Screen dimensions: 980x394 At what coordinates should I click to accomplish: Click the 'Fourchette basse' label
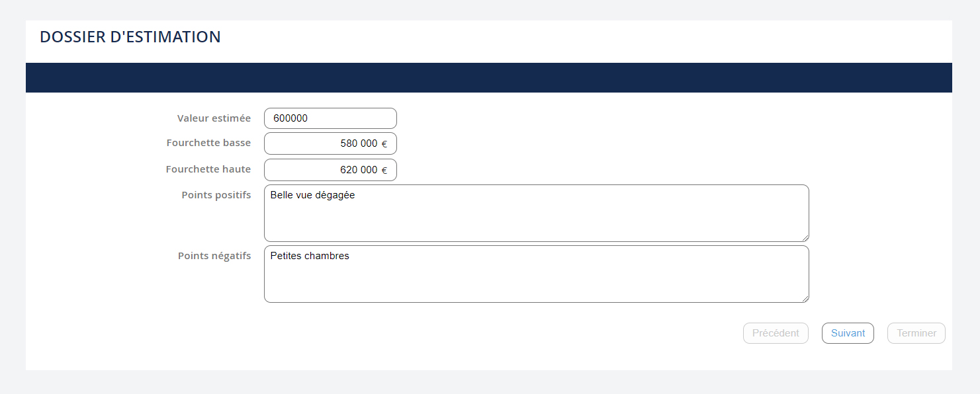(x=208, y=143)
